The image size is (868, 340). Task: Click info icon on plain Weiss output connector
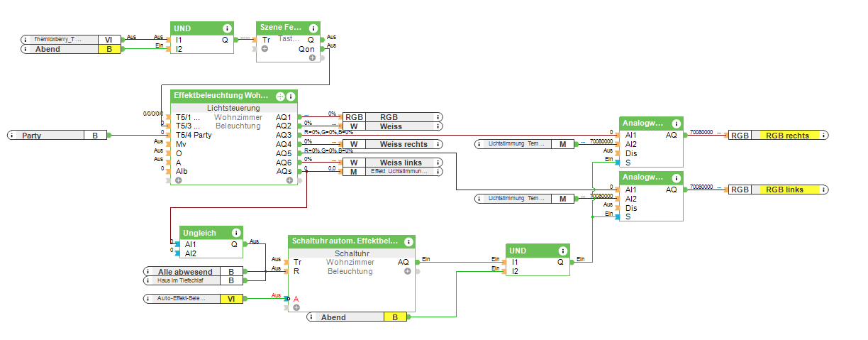coord(438,126)
